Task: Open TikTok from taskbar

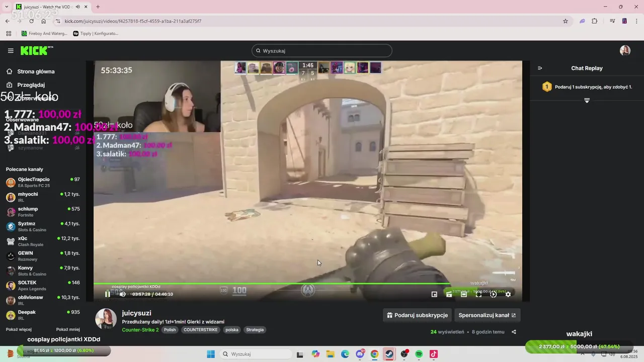Action: coord(434,354)
